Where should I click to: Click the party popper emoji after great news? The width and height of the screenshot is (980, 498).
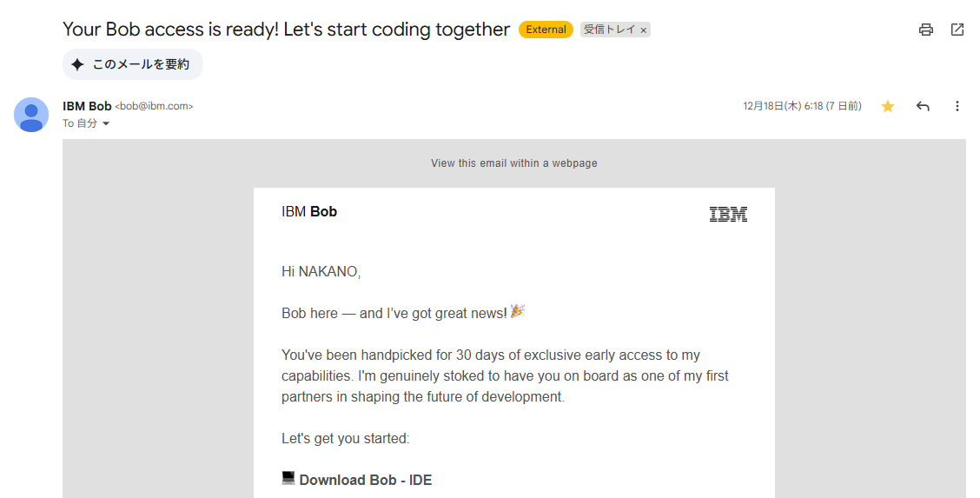518,311
